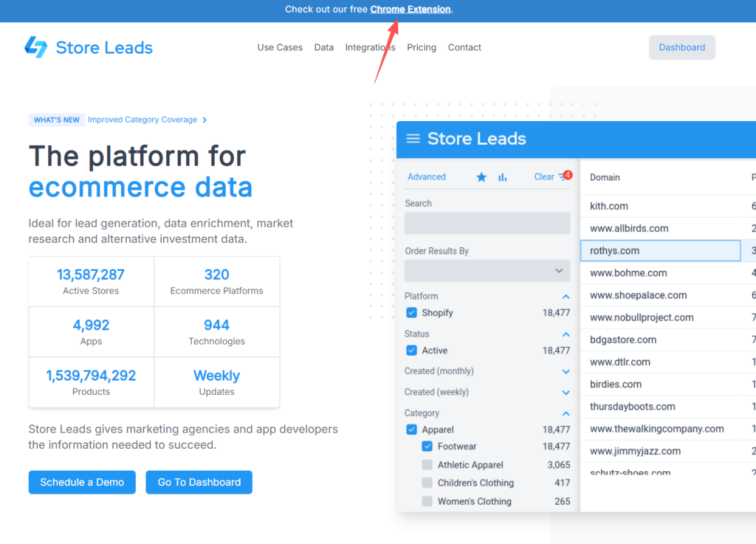Uncheck the Footwear subcategory checkbox
Image resolution: width=756 pixels, height=544 pixels.
point(427,447)
